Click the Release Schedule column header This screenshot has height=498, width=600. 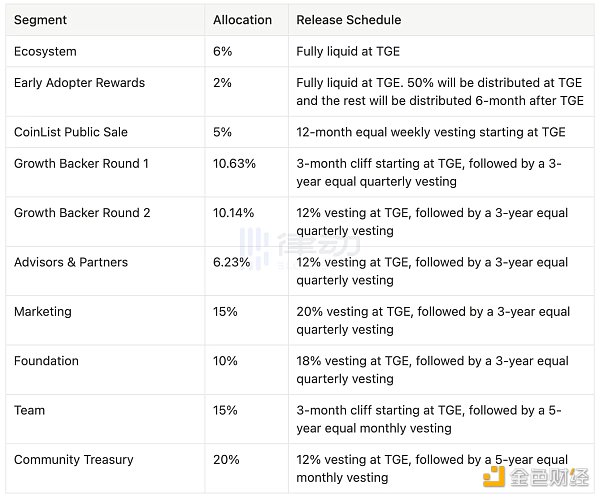(x=348, y=20)
